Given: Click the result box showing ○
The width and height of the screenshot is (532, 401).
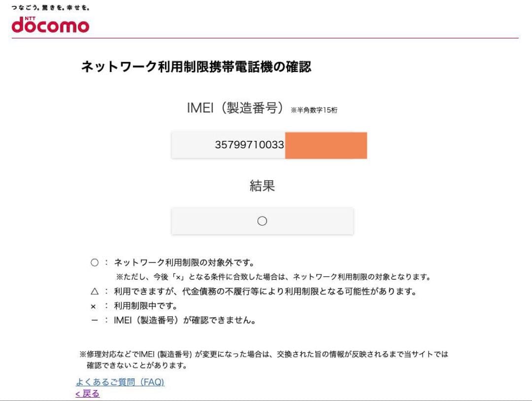Looking at the screenshot, I should click(x=262, y=220).
